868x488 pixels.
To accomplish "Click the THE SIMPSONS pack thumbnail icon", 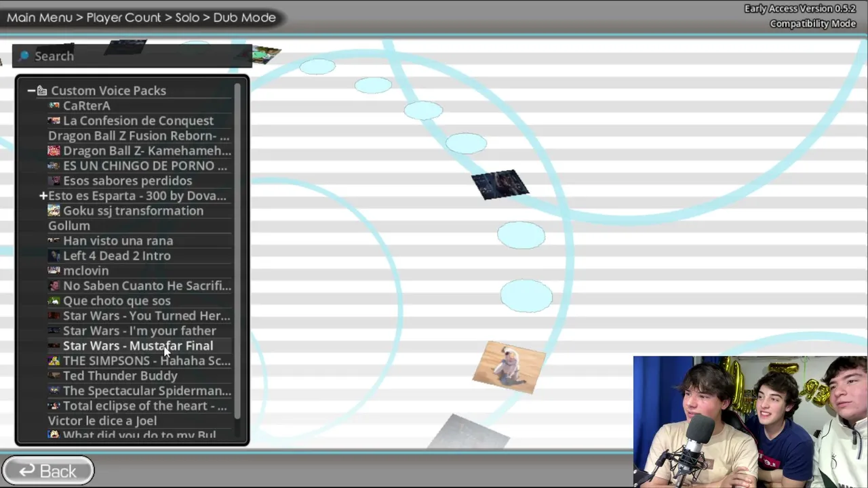I will [54, 361].
